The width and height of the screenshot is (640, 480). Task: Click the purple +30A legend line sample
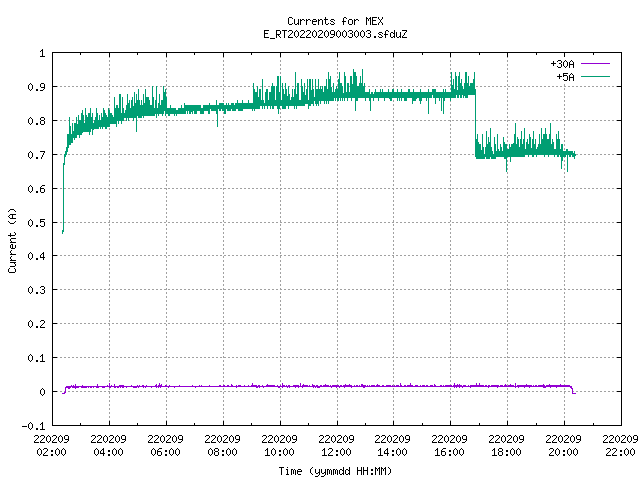click(595, 64)
